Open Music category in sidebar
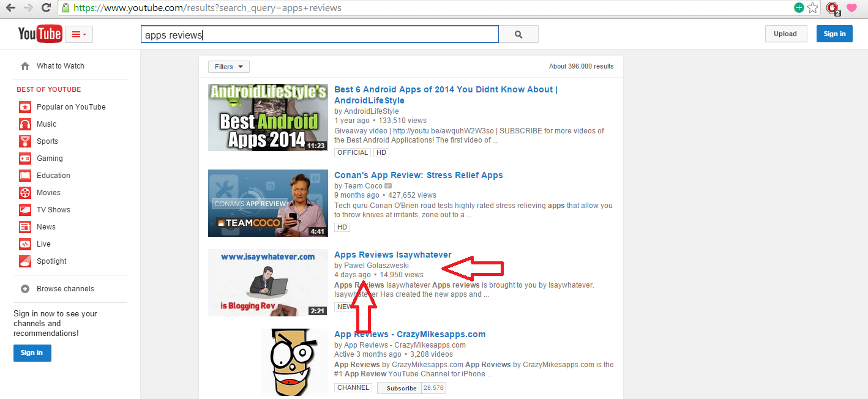 click(47, 124)
